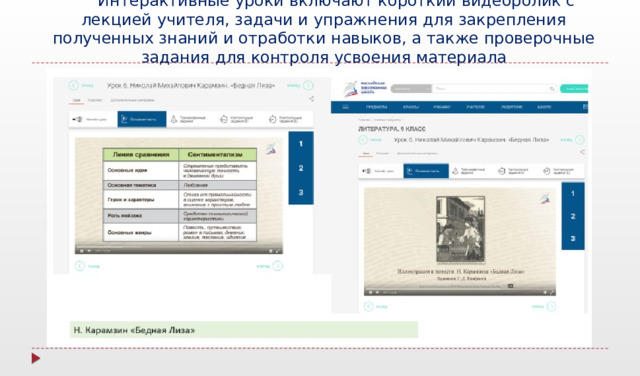Open 'Контрольные задания В1' in left screenshot
This screenshot has width=640, height=376.
(240, 119)
